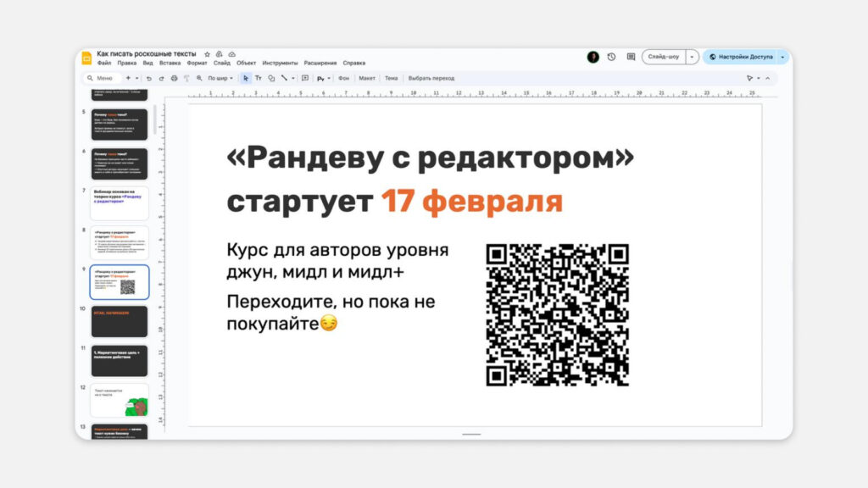Check the cloud save status icon
The width and height of the screenshot is (868, 488).
click(x=232, y=54)
